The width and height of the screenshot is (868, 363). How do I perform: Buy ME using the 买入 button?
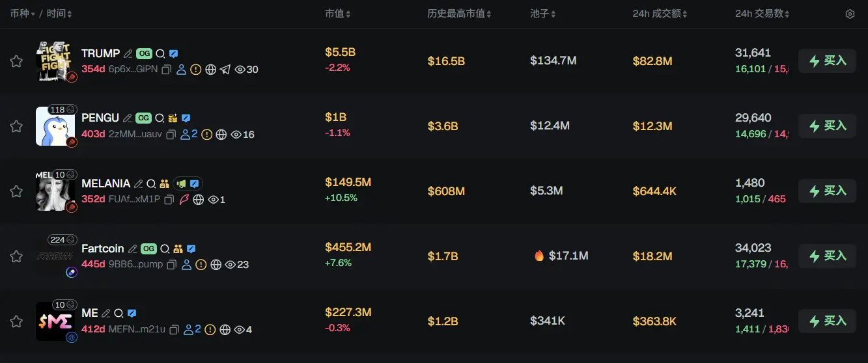(827, 321)
